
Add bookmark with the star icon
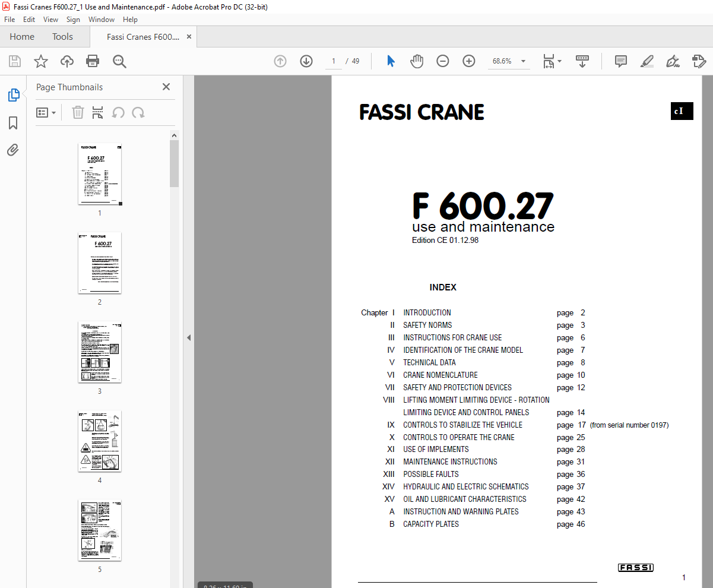pyautogui.click(x=40, y=61)
